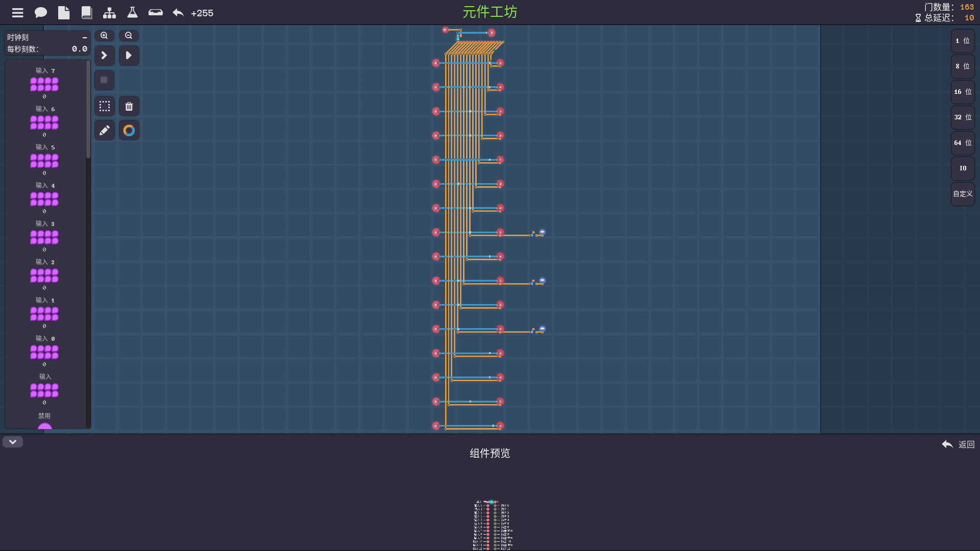
Task: Toggle the 输入 7 input bits
Action: [44, 84]
